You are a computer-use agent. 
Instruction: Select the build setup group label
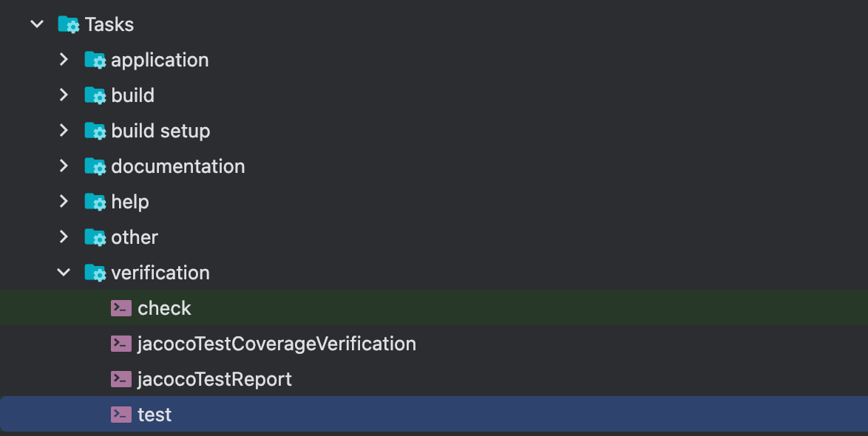[160, 131]
